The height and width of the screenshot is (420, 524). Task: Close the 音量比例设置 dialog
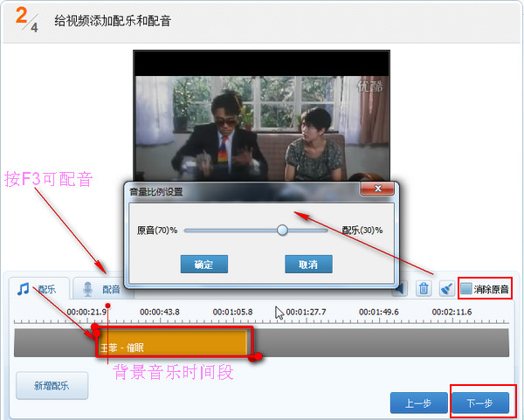point(377,189)
